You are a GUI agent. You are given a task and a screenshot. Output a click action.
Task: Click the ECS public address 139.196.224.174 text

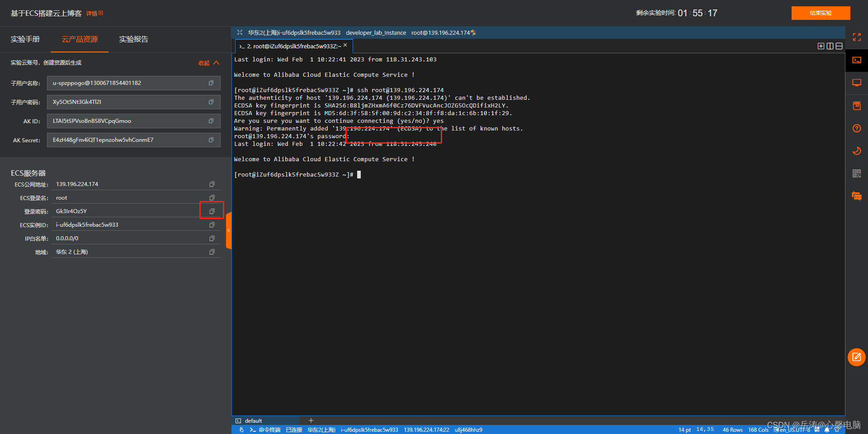click(77, 184)
